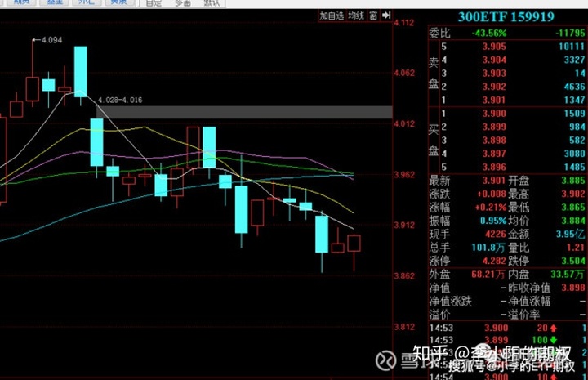
Task: Click the 窗 window button
Action: click(x=373, y=16)
